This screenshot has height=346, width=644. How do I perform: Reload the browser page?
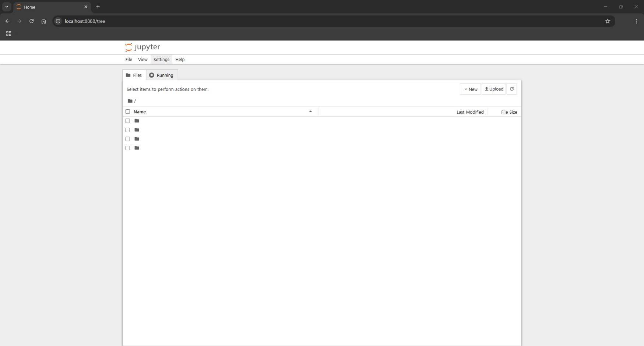pos(32,21)
